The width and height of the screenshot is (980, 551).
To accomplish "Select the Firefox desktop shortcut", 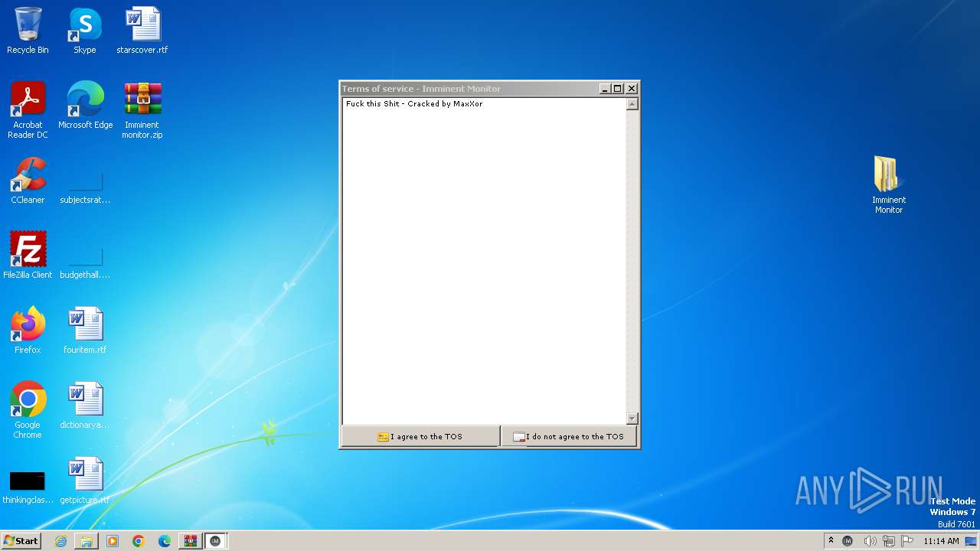I will (x=28, y=331).
